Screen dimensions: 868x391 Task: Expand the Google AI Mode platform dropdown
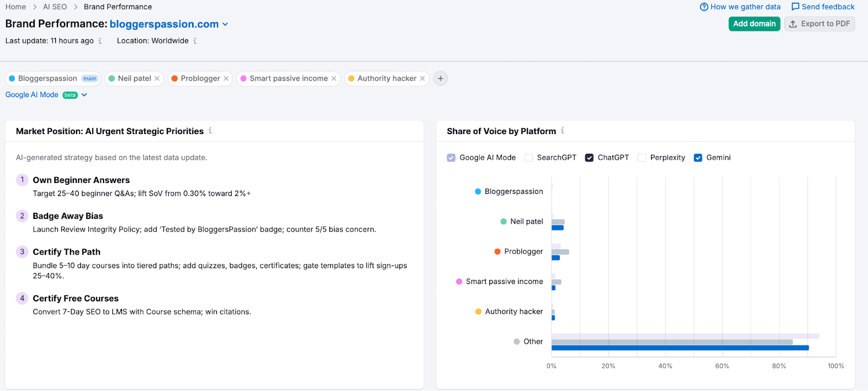pyautogui.click(x=84, y=95)
